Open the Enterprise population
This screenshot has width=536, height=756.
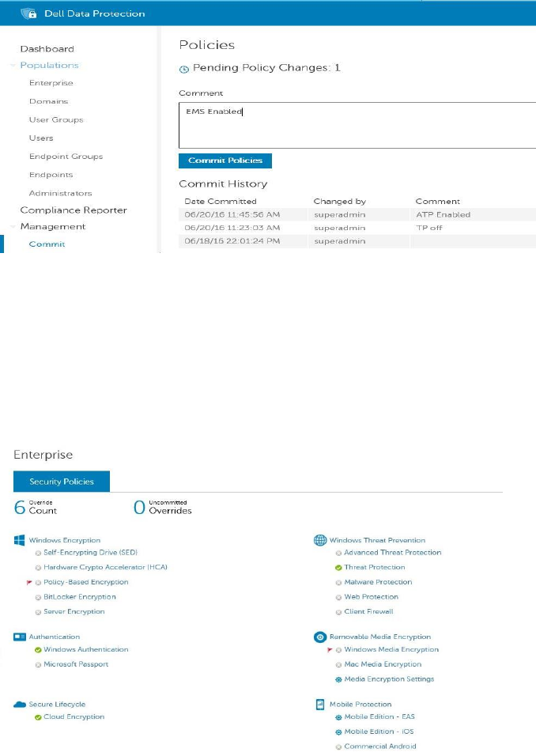point(51,83)
